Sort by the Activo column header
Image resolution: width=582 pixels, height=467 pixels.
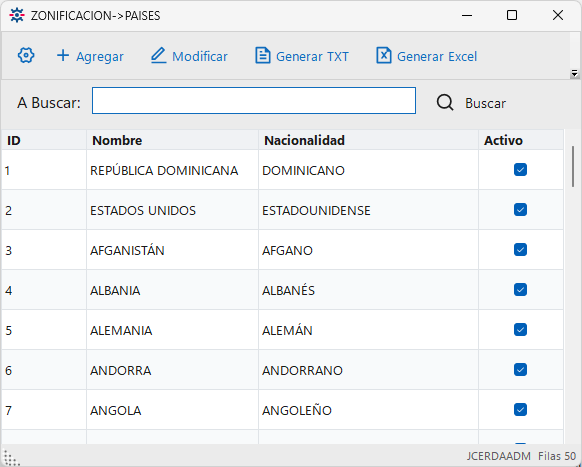coord(521,140)
